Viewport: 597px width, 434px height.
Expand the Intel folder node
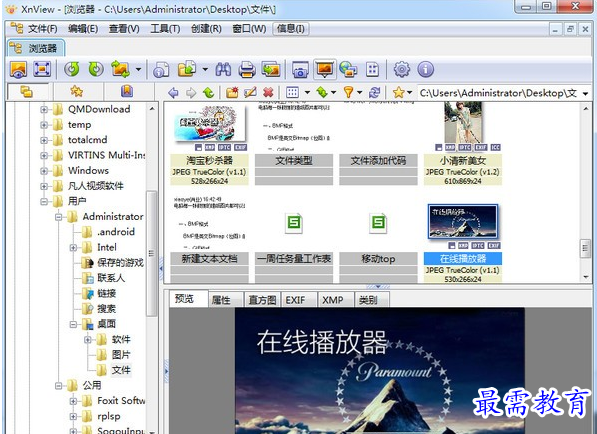(x=73, y=248)
